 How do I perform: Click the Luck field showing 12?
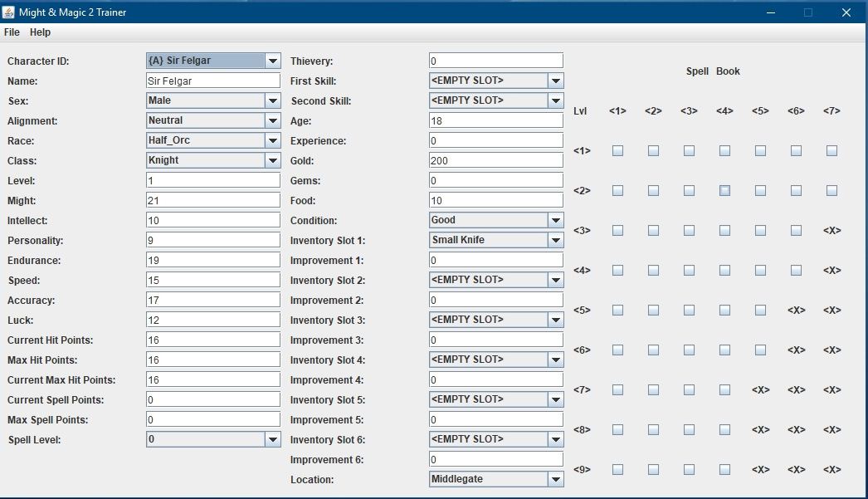click(x=213, y=320)
